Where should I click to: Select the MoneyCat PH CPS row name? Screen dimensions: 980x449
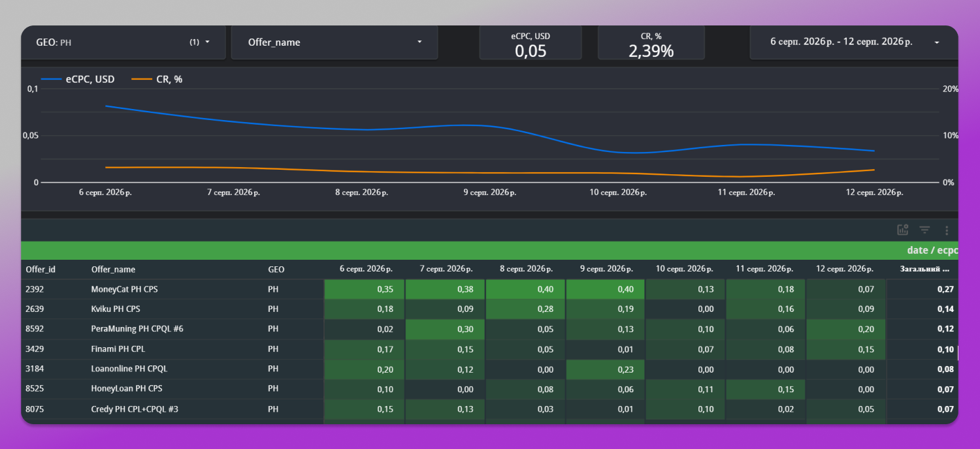(125, 289)
